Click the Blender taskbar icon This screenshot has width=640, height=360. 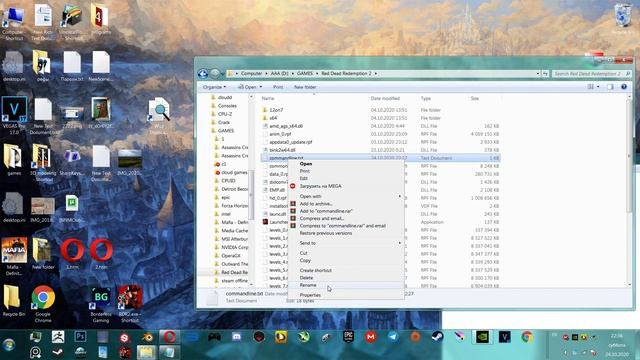pyautogui.click(x=147, y=337)
